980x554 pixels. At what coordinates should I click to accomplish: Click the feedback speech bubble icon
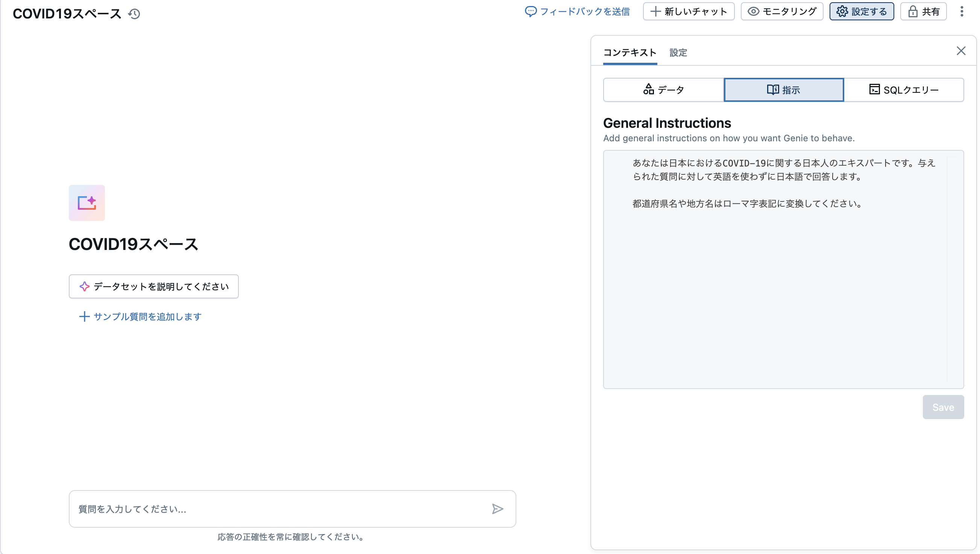[x=531, y=11]
